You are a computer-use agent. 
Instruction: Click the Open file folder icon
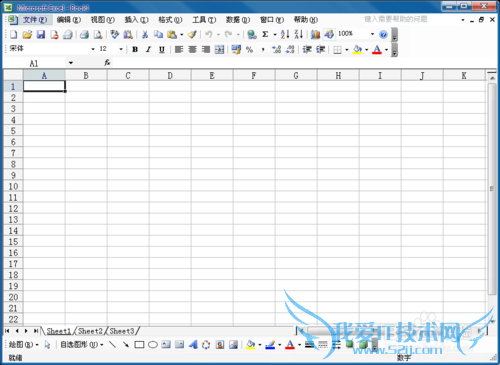[27, 34]
